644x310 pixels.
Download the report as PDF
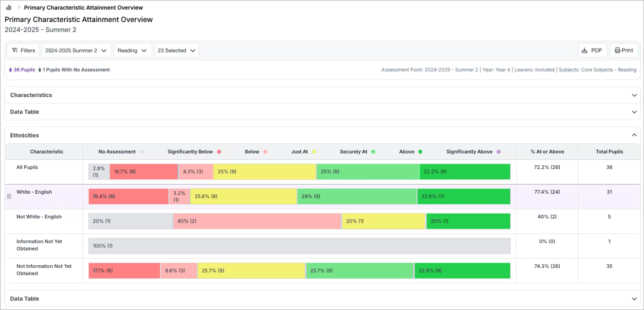pyautogui.click(x=592, y=50)
